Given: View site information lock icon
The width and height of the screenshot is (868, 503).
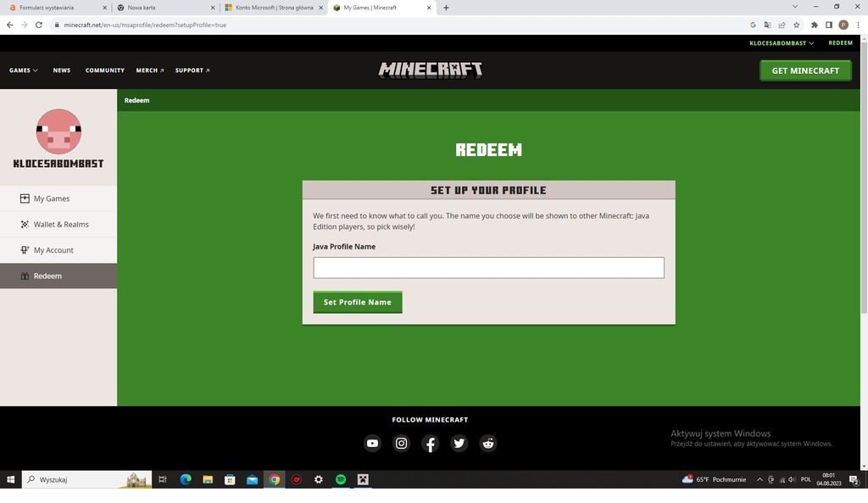Looking at the screenshot, I should tap(57, 25).
